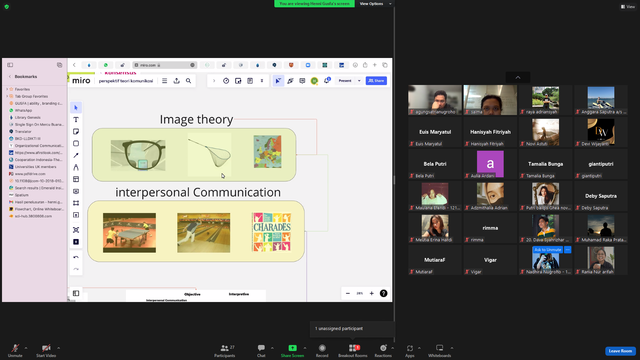Open the Participants panel
640x360 pixels.
[x=224, y=350]
